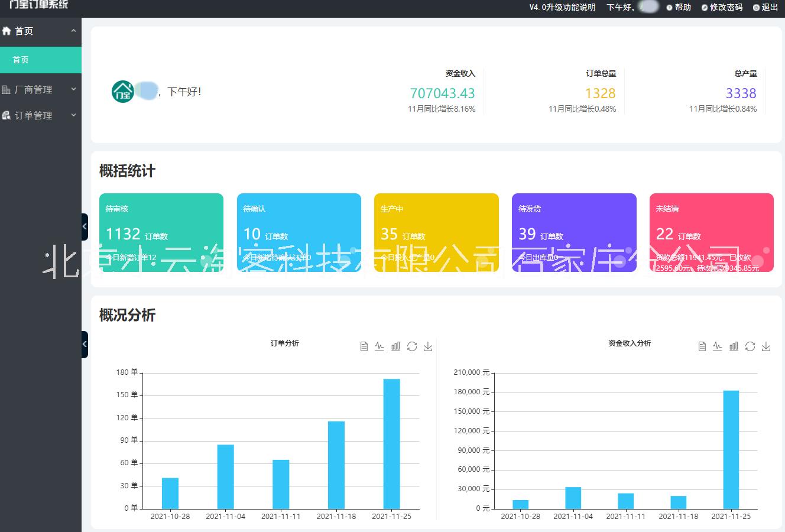Click the 退出 power icon

tap(756, 8)
